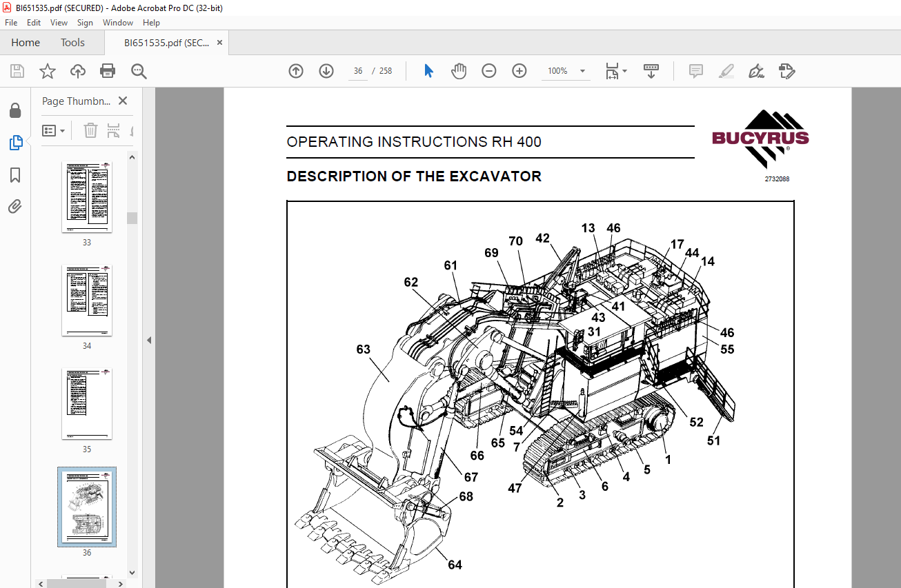Click 'DESCRIPTION OF THE EXCAVATOR' heading
Screen dimensions: 901x588
pos(414,176)
